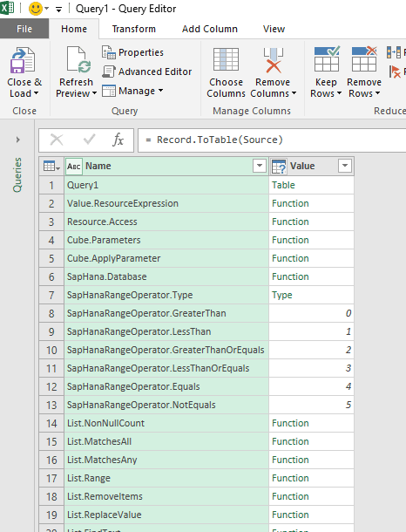Click the data type icon on Value column
406x532 pixels.
pos(279,167)
